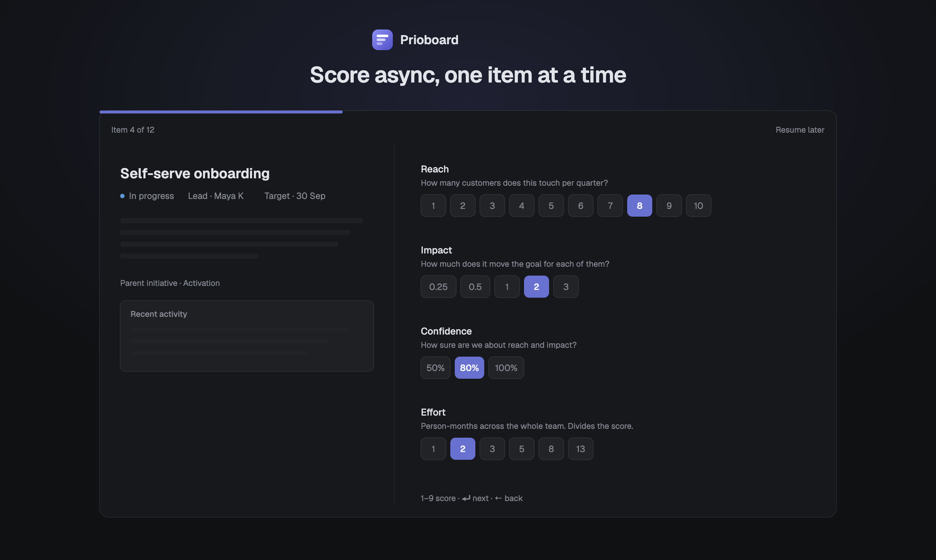Select the highlighted Impact value 2
This screenshot has height=560, width=936.
tap(536, 287)
